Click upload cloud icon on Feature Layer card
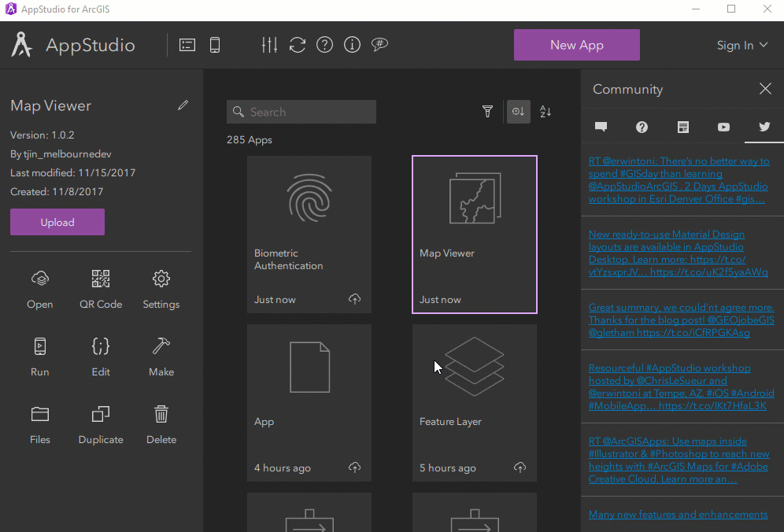 (520, 467)
